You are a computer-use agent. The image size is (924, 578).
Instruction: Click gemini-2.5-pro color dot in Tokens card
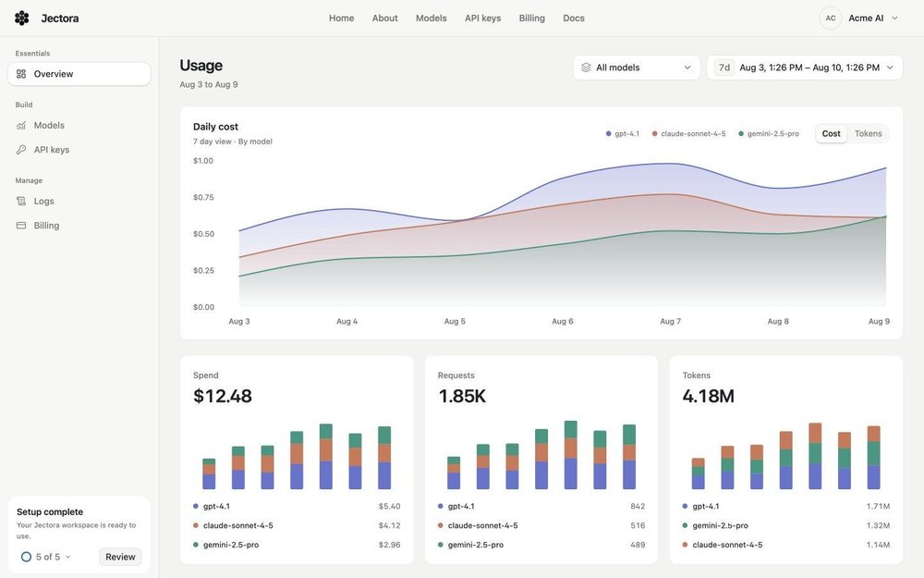[x=685, y=525]
